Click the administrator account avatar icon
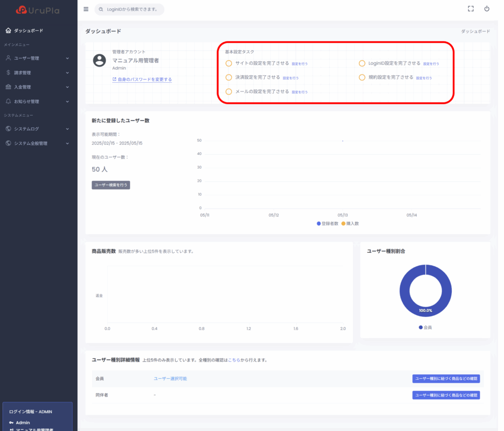The image size is (504, 431). click(x=99, y=60)
